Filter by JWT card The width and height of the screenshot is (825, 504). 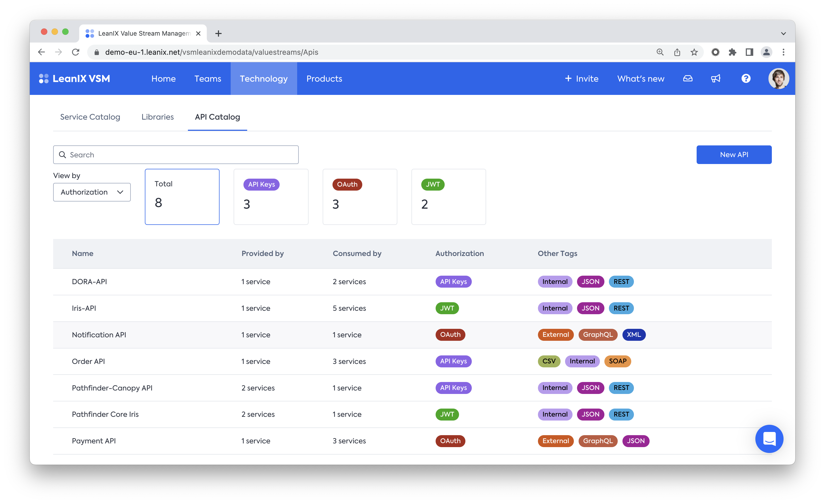pos(448,197)
